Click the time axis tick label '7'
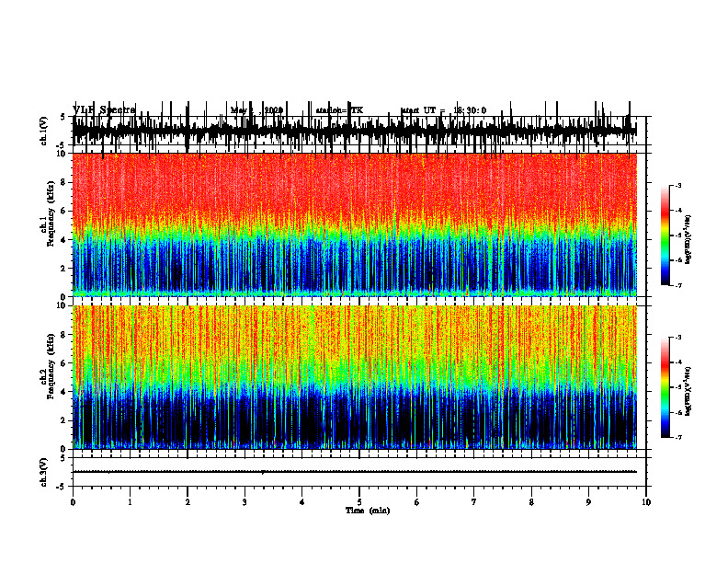 [x=474, y=502]
